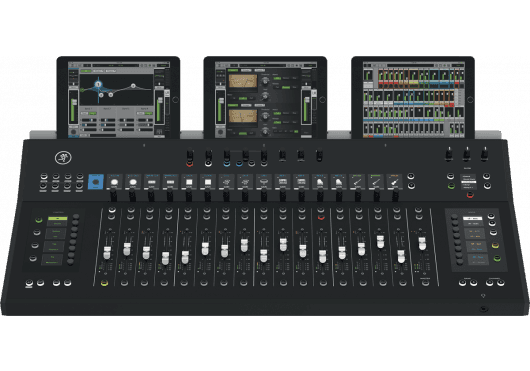Toggle the green-lit button in the right control panel
Screen dimensions: 530x371
point(497,258)
